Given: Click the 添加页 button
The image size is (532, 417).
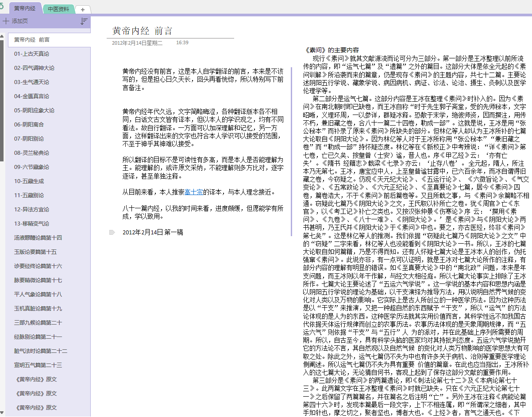Looking at the screenshot, I should 19,21.
